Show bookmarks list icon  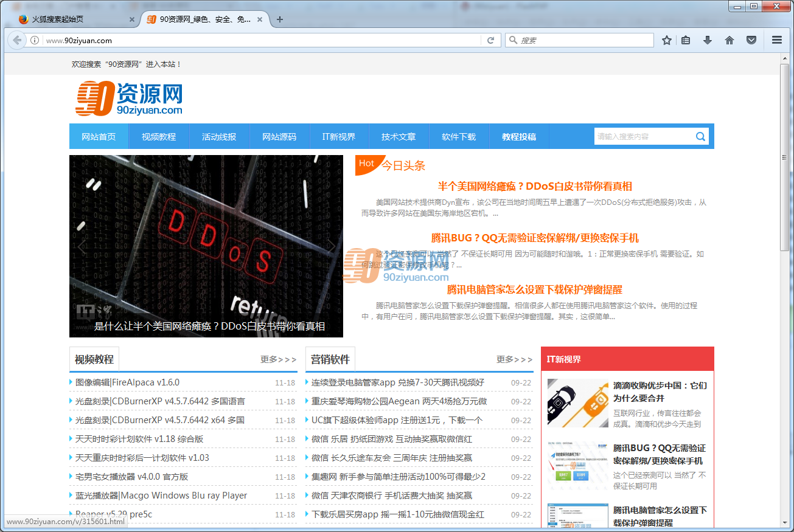click(x=686, y=40)
